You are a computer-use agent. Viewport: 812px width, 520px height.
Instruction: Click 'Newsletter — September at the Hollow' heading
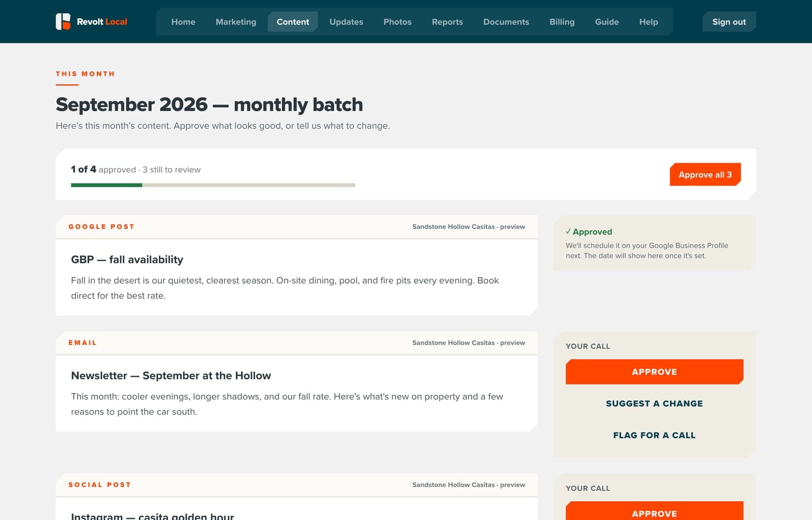(x=171, y=376)
